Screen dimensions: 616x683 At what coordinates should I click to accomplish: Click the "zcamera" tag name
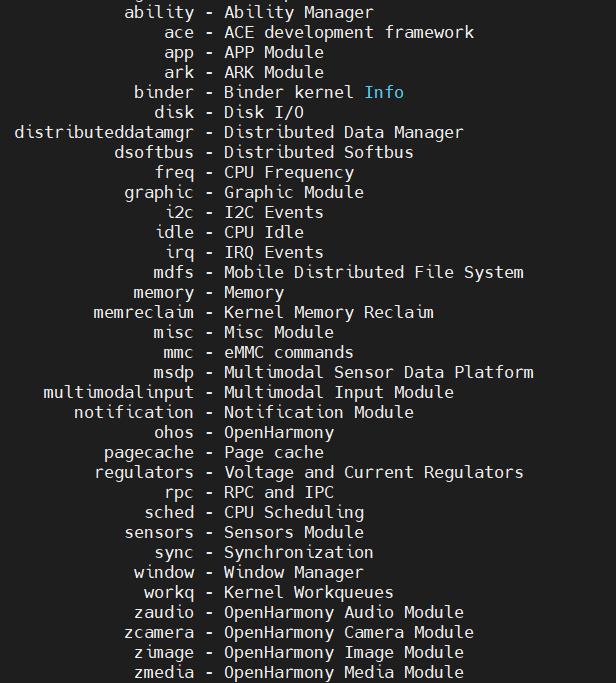point(164,632)
